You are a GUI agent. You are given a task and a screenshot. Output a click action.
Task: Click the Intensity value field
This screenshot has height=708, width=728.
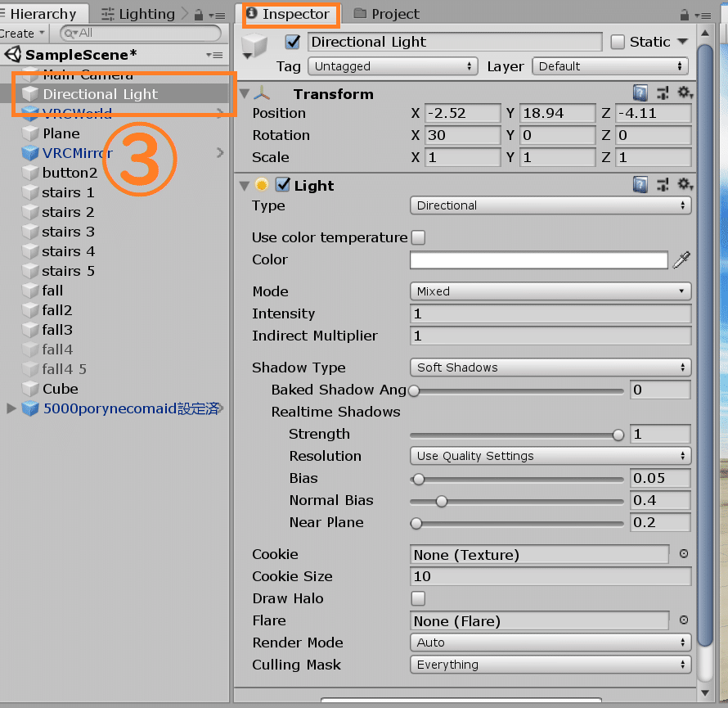point(550,313)
